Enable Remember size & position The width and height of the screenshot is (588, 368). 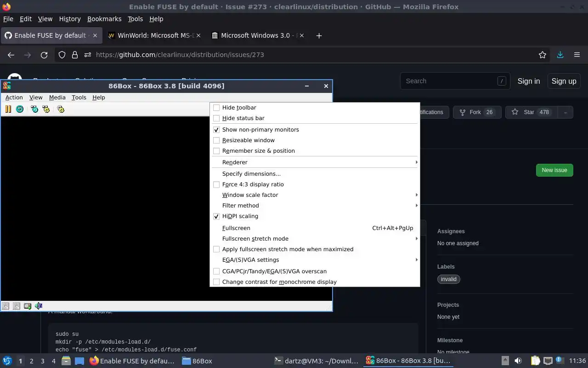point(216,151)
